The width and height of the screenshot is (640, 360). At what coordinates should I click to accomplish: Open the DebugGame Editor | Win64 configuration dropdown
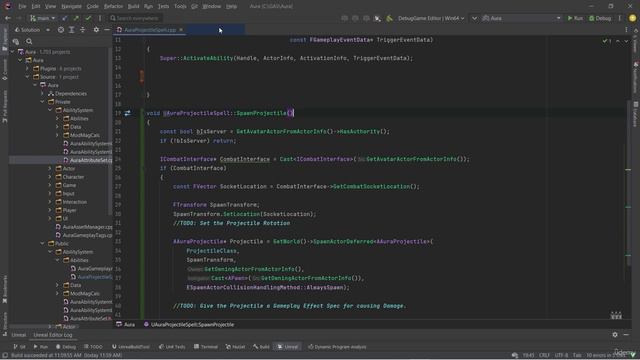431,18
